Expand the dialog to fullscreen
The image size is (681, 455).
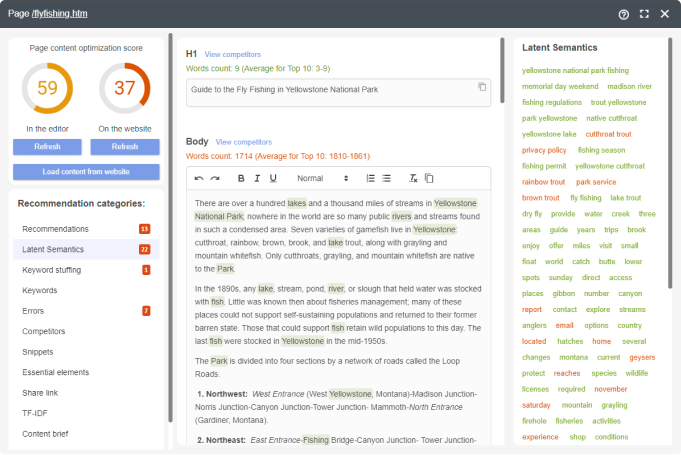pyautogui.click(x=644, y=14)
